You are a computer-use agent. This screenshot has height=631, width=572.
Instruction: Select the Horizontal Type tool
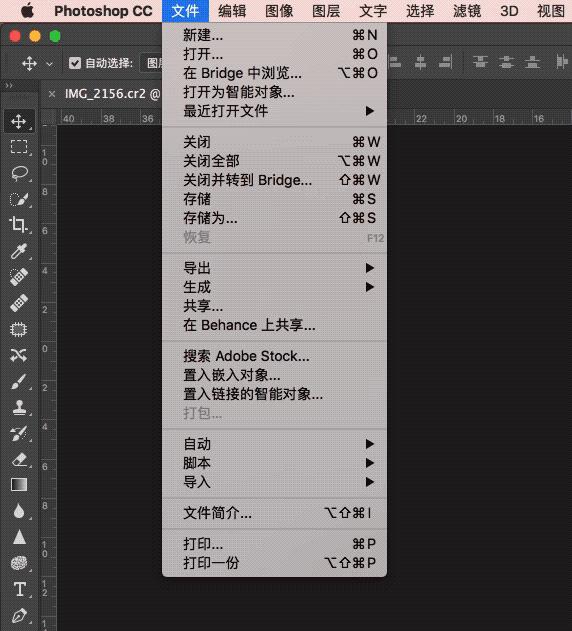19,589
